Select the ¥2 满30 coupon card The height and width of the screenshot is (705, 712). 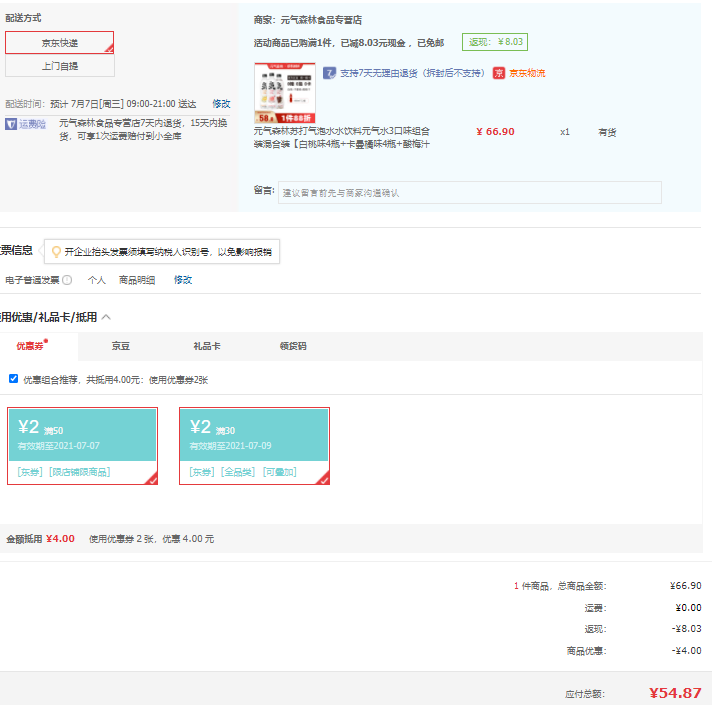(254, 445)
